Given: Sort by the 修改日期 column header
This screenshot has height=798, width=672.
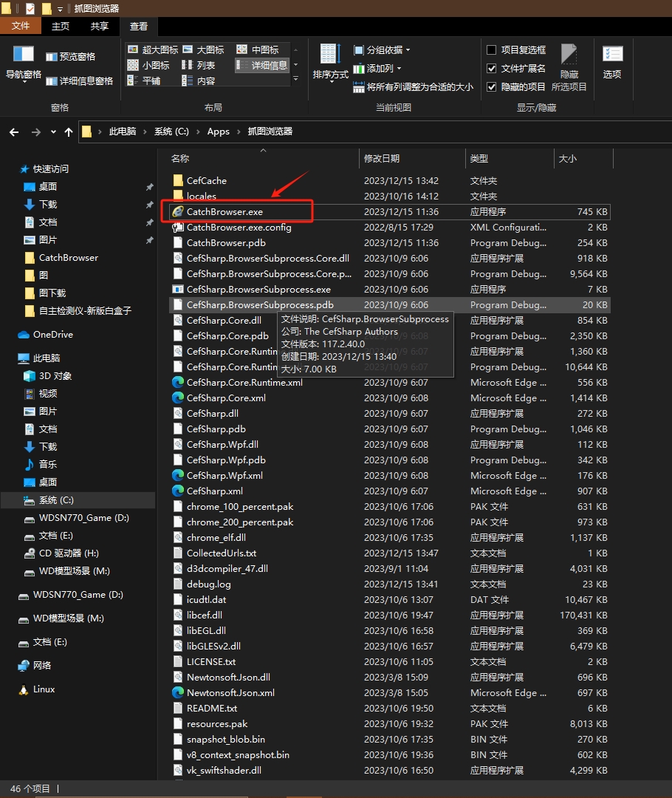Looking at the screenshot, I should pyautogui.click(x=412, y=159).
